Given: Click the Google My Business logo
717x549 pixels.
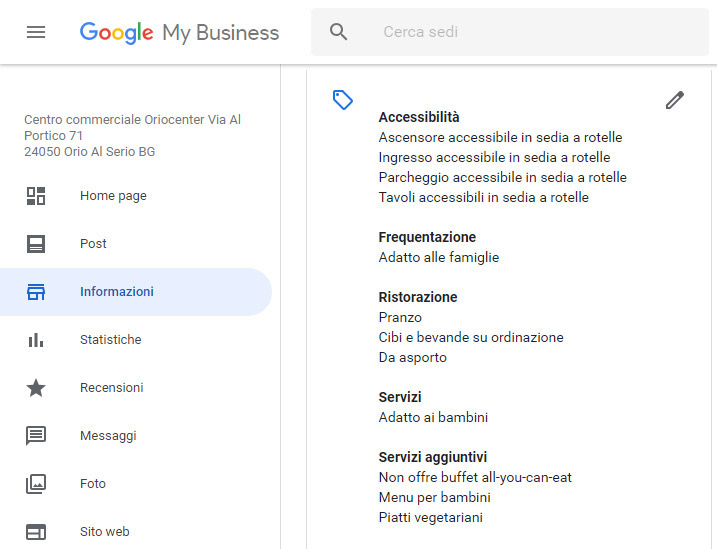Looking at the screenshot, I should tap(179, 32).
